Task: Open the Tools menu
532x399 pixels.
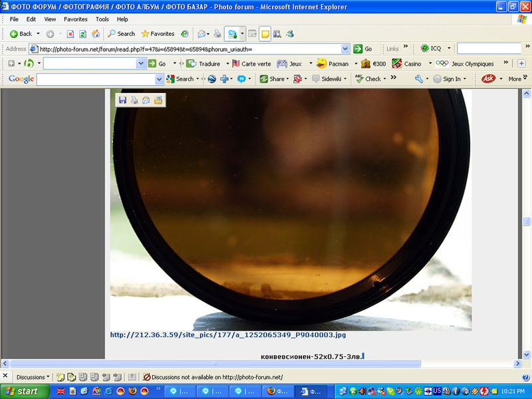Action: [102, 19]
